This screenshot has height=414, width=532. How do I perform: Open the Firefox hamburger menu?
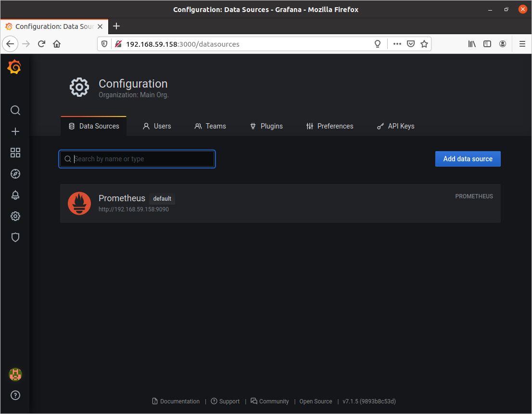point(522,44)
